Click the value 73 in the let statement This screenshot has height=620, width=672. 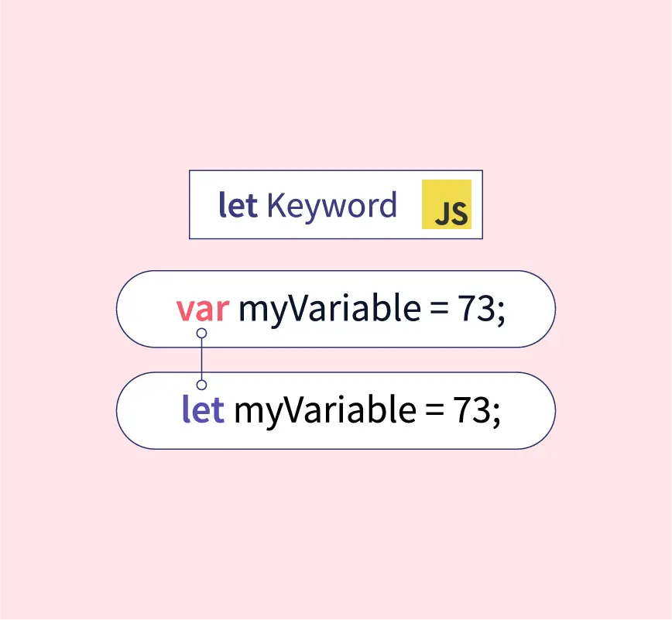coord(471,410)
